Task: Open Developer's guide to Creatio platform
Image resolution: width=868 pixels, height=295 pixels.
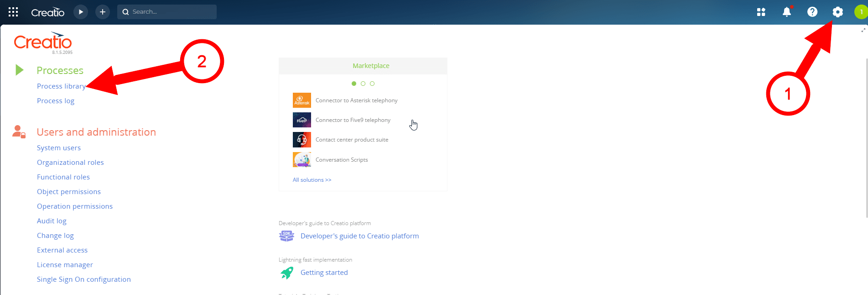Action: (x=359, y=236)
